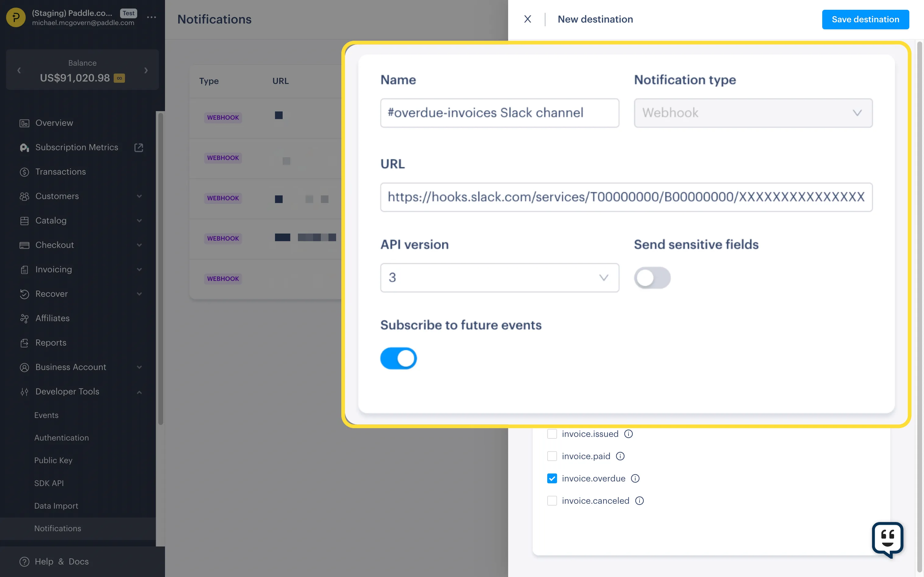Screen dimensions: 924x577
Task: Click the Transactions dollar icon
Action: click(24, 172)
